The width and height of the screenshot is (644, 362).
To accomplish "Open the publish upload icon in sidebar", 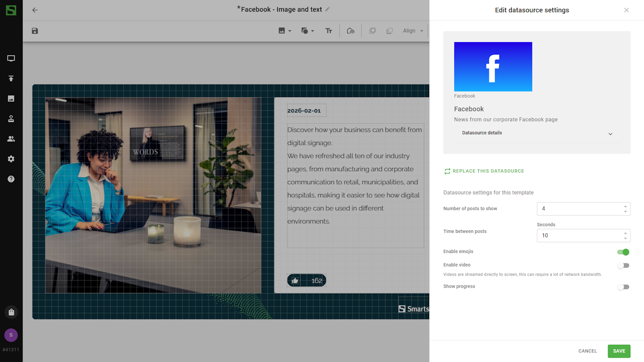I will [11, 78].
